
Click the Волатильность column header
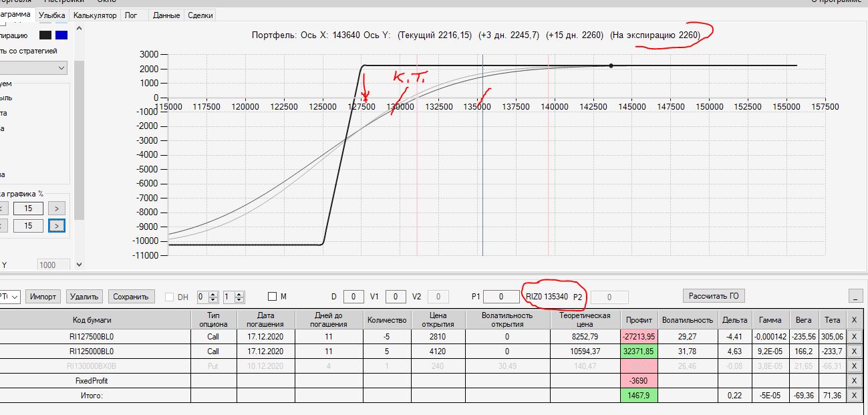click(x=688, y=319)
